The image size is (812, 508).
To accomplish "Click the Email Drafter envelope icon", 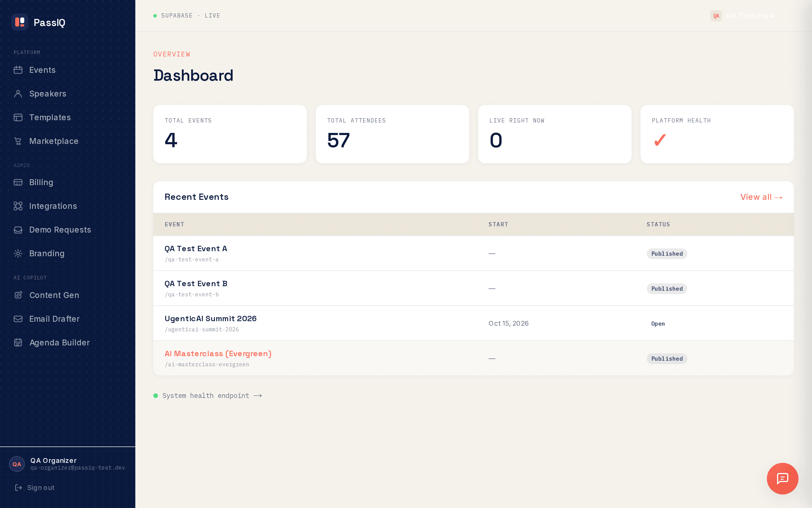I will (18, 319).
